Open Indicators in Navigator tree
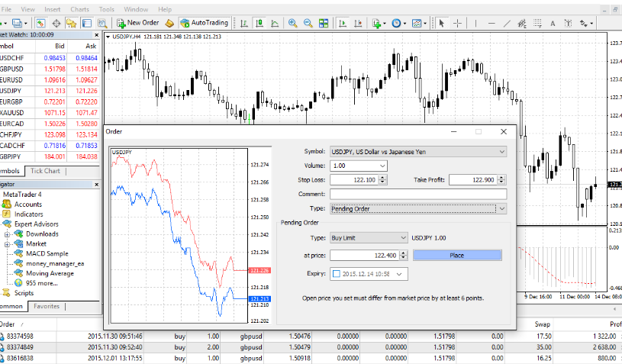The height and width of the screenshot is (364, 622). [x=28, y=214]
